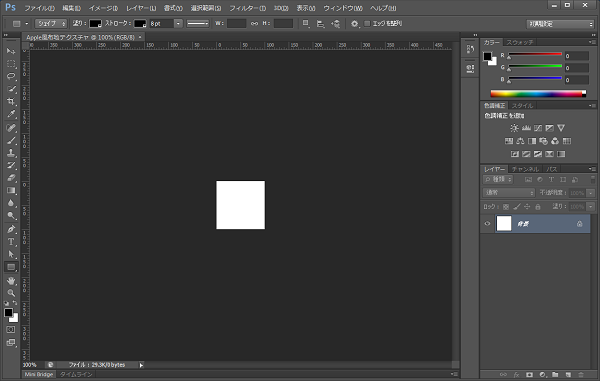
Task: Toggle lock all
Action: [538, 207]
